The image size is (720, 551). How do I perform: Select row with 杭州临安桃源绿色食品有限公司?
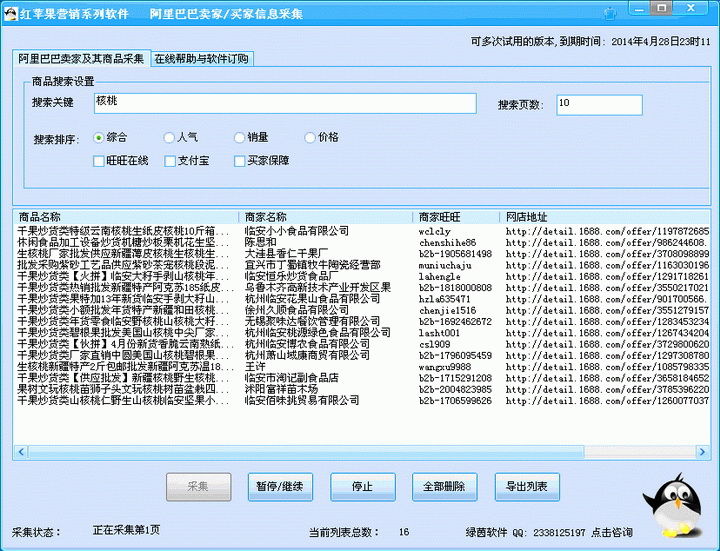click(x=363, y=333)
